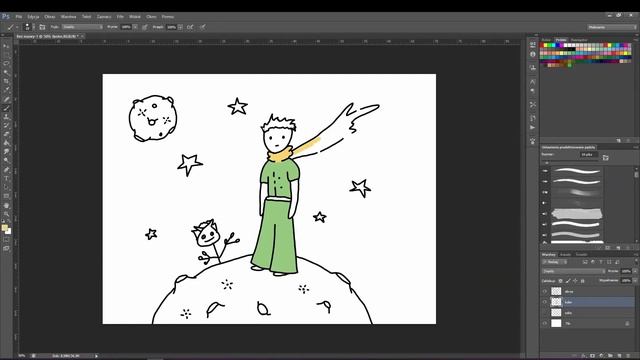
Task: Click the Quick Mask mode icon
Action: coord(6,240)
